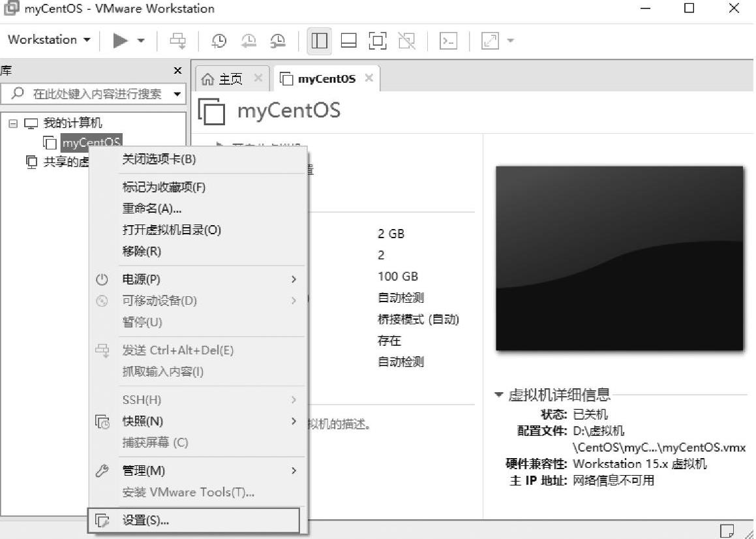Viewport: 756px width, 539px height.
Task: Collapse the 我的计算机 tree node
Action: [x=13, y=123]
